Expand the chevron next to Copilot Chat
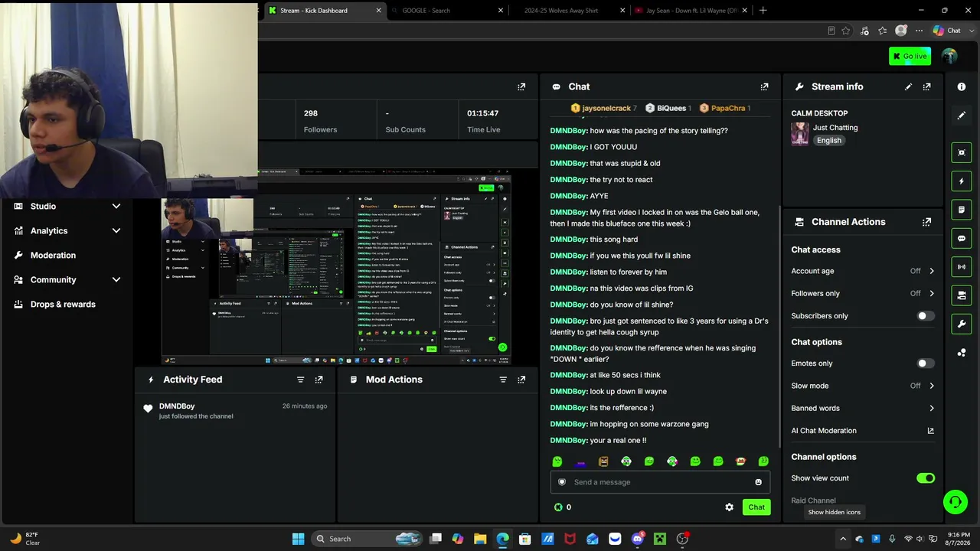Viewport: 980px width, 551px height. pyautogui.click(x=970, y=31)
